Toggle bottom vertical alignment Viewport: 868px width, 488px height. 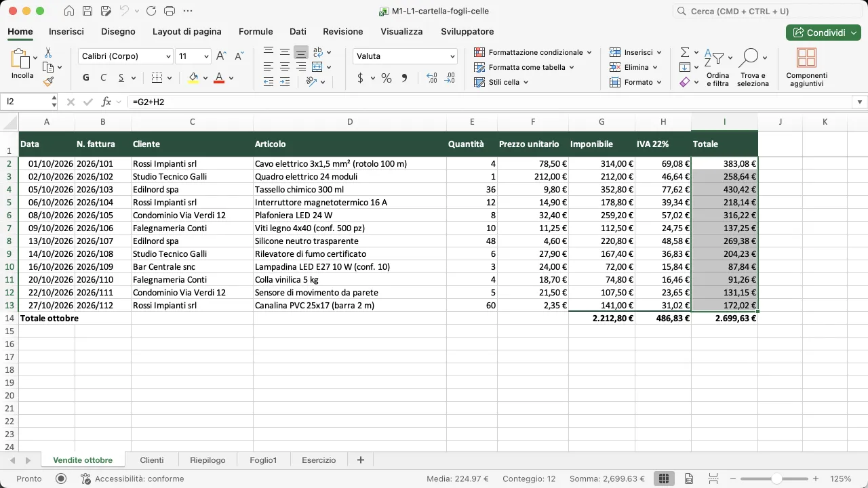point(301,52)
